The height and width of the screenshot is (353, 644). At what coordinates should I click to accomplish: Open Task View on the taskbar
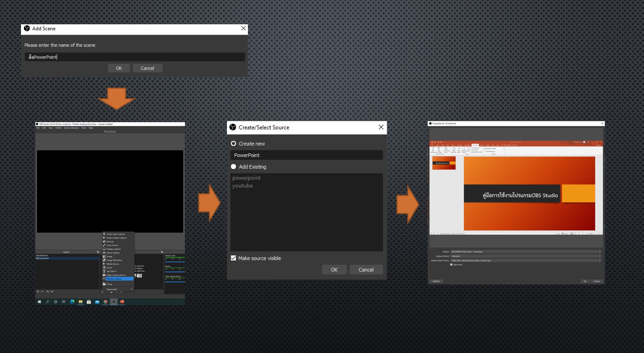pyautogui.click(x=64, y=302)
